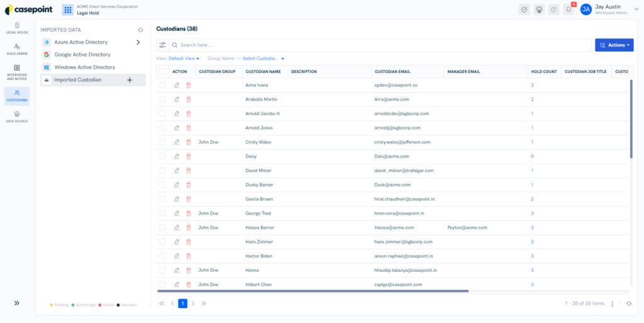This screenshot has height=323, width=644.
Task: Delete the George Tred custodian
Action: click(189, 213)
